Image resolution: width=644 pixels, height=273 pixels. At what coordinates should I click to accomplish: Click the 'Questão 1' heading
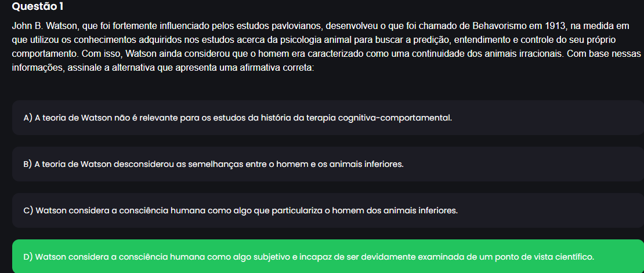pos(38,6)
